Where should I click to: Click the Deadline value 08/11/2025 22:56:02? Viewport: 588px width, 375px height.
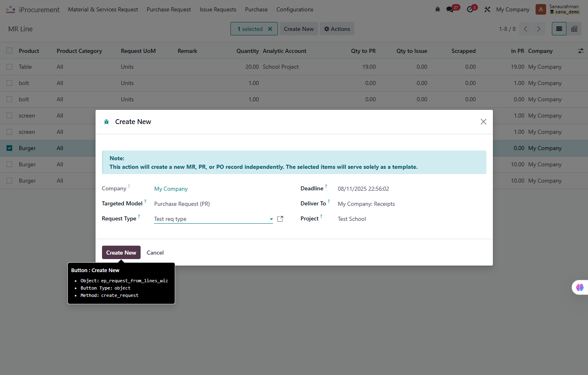point(363,189)
